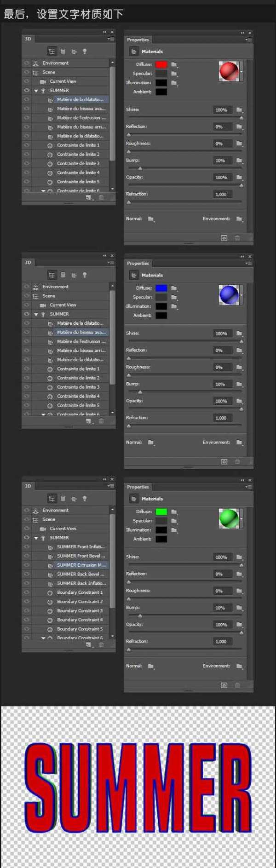Open the green sphere material picker
Viewport: 276px width, 868px height.
click(229, 518)
